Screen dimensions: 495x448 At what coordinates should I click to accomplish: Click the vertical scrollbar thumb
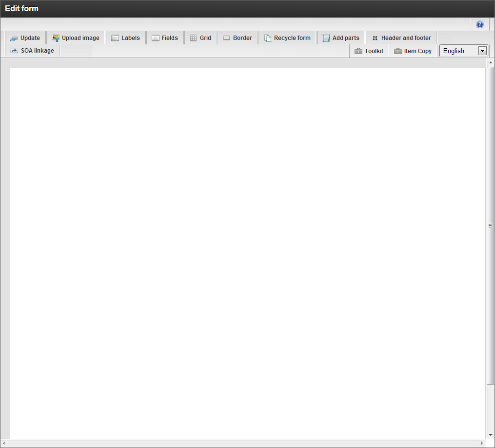[x=490, y=226]
